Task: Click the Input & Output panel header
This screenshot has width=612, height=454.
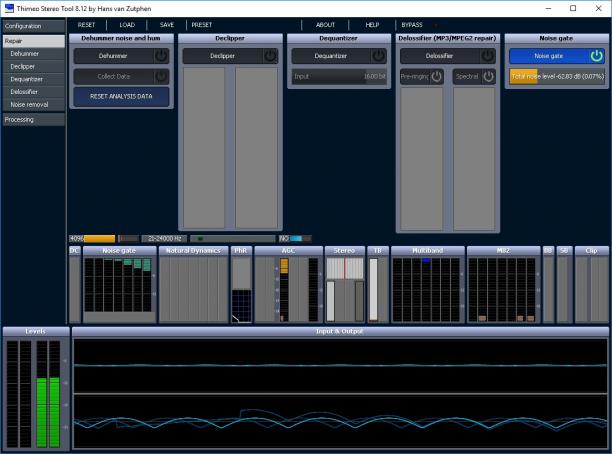Action: [340, 331]
